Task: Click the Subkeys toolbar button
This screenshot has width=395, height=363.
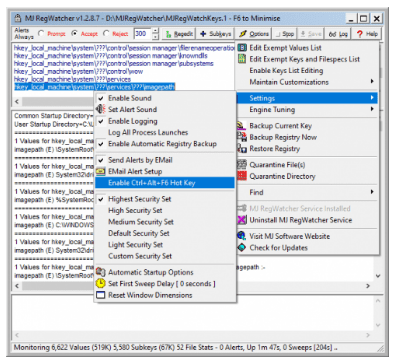Action: (216, 34)
